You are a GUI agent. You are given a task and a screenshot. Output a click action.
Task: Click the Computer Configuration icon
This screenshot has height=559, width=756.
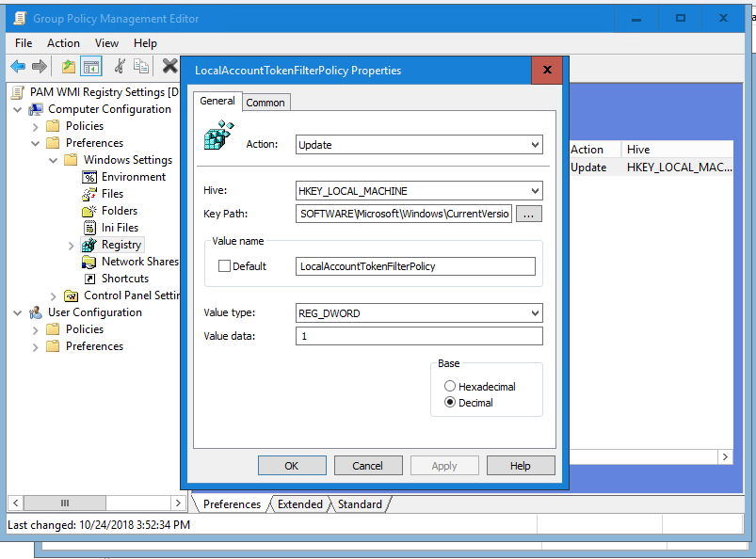pos(36,109)
